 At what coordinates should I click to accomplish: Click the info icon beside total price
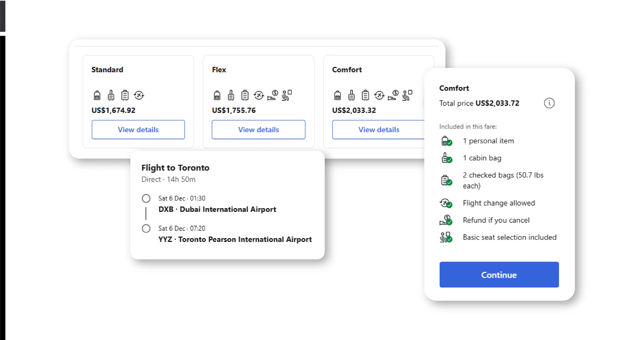click(549, 103)
